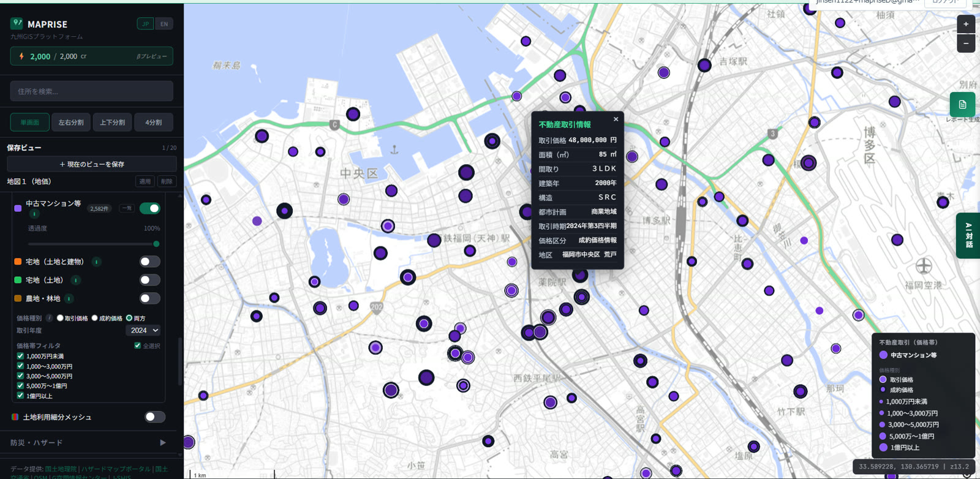Click the MAPRISE logo icon
This screenshot has width=980, height=479.
coord(17,24)
